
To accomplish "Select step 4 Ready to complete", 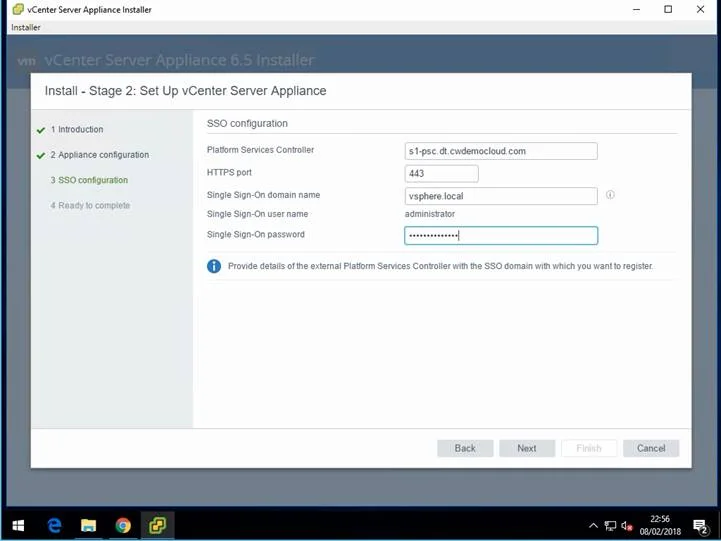I will point(90,205).
